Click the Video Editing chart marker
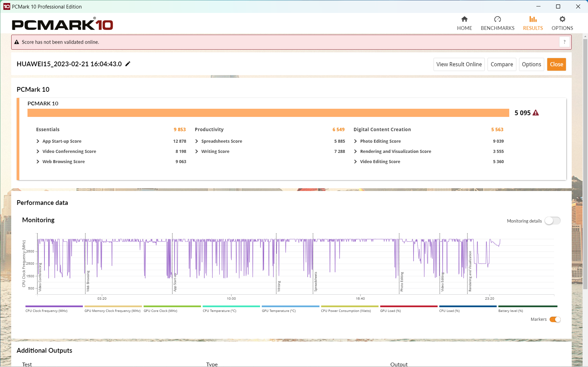This screenshot has width=588, height=367. tap(442, 282)
